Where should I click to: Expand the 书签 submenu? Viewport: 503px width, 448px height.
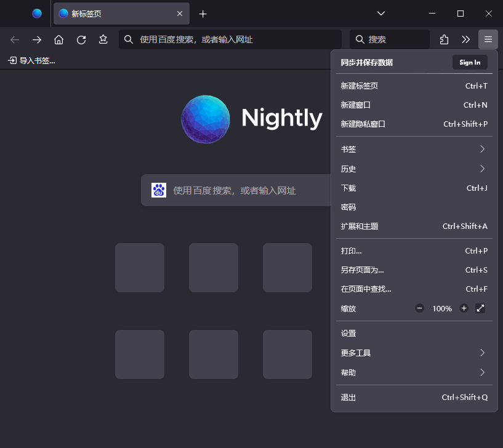coord(414,149)
